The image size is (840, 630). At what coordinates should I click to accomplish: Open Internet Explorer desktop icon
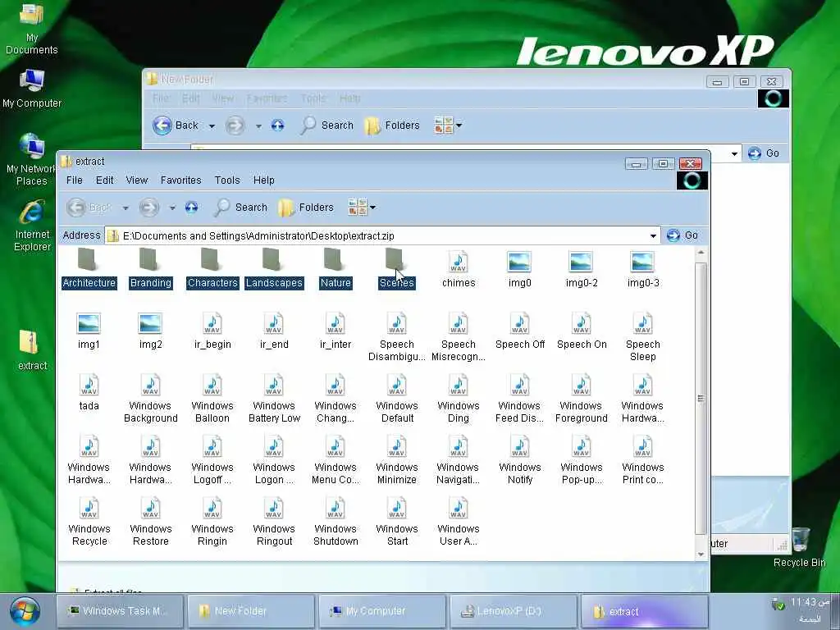point(32,226)
